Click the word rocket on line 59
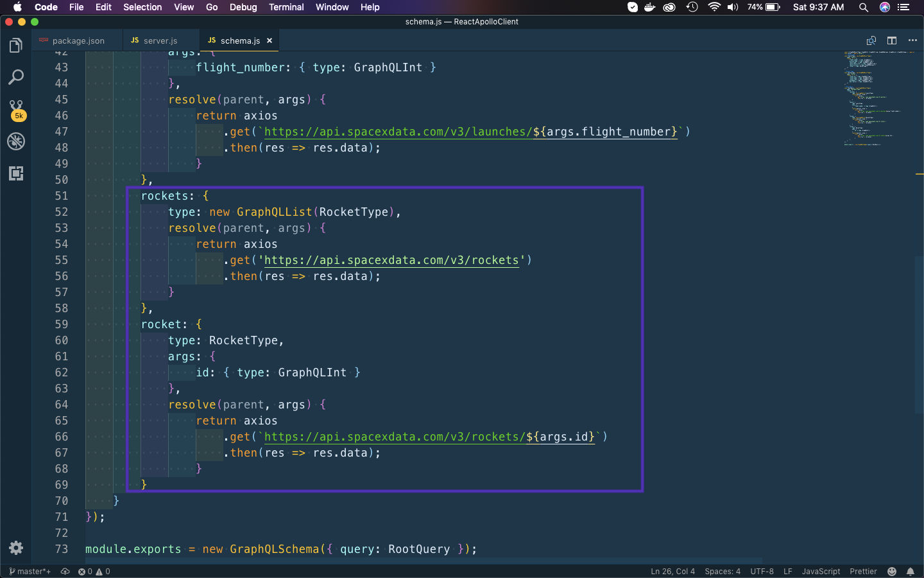The height and width of the screenshot is (578, 924). [x=161, y=324]
